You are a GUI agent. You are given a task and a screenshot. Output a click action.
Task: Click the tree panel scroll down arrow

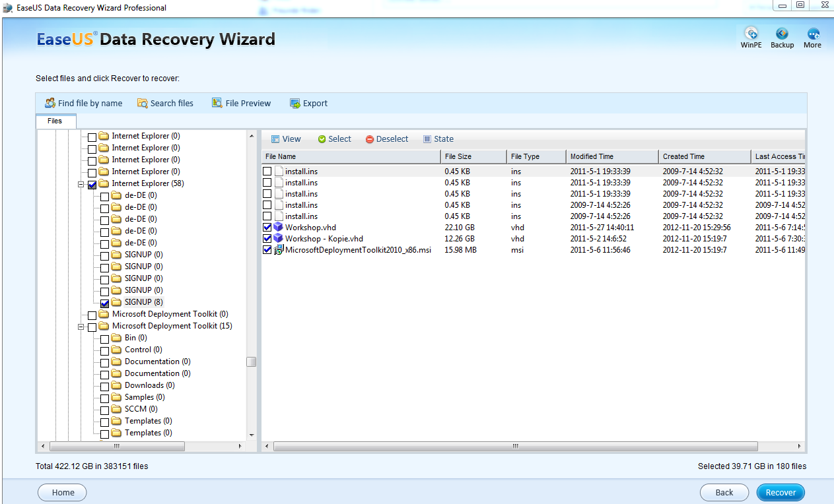[x=251, y=435]
